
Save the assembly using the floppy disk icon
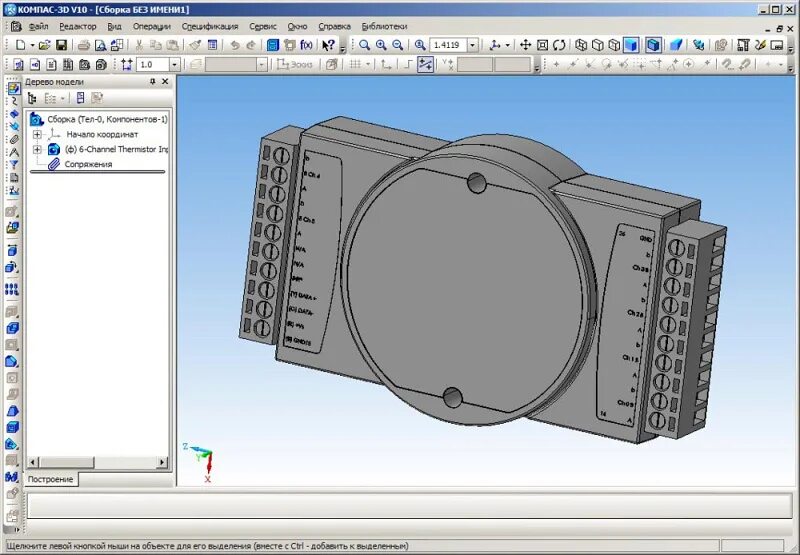(61, 45)
